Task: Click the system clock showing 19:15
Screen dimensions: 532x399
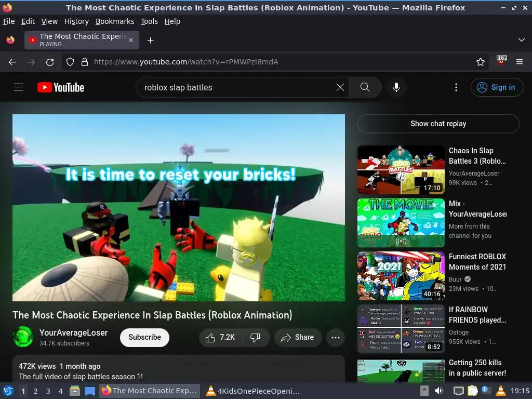Action: point(520,391)
